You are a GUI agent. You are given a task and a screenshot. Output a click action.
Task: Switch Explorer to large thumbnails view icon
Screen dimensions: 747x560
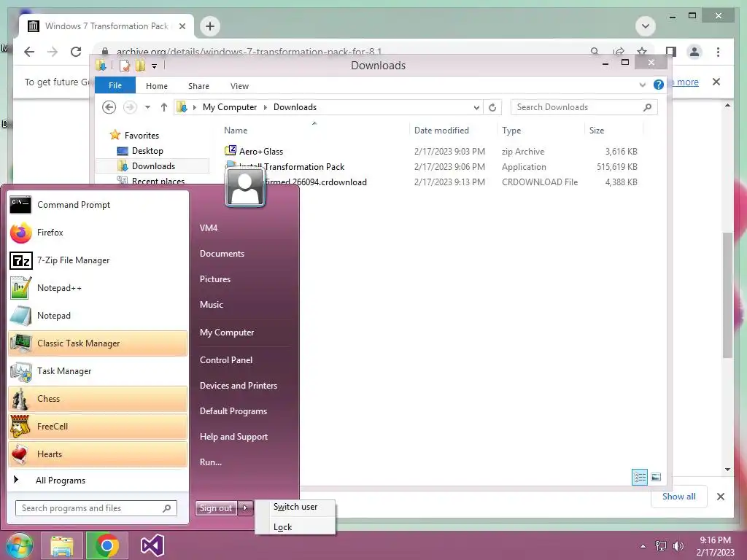click(x=656, y=477)
